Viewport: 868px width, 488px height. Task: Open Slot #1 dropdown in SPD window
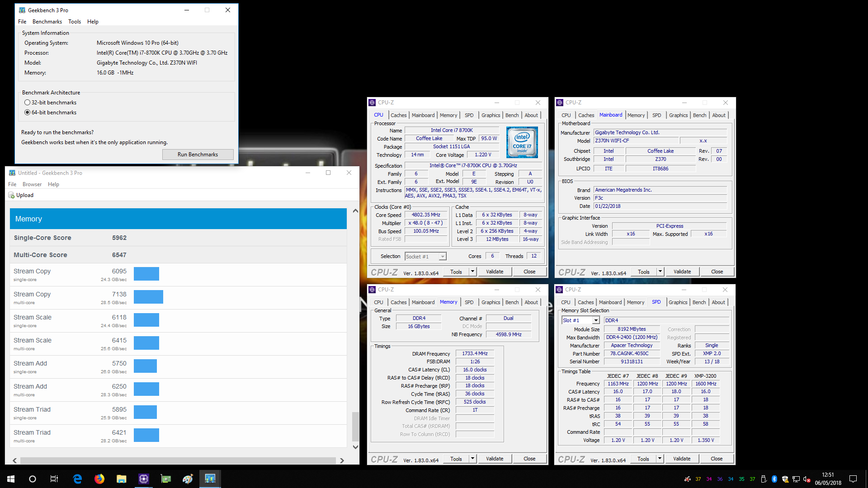click(580, 320)
